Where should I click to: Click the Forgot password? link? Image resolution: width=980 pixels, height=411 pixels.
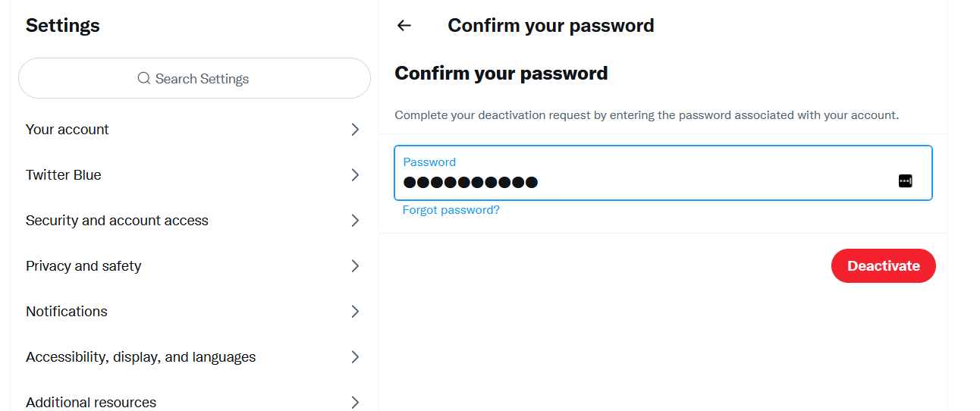pyautogui.click(x=451, y=210)
